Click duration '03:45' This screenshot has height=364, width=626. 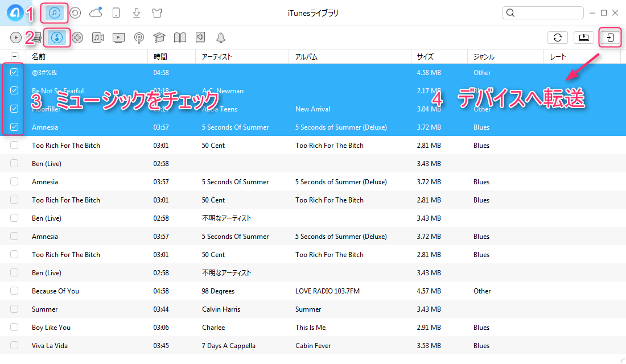click(161, 346)
